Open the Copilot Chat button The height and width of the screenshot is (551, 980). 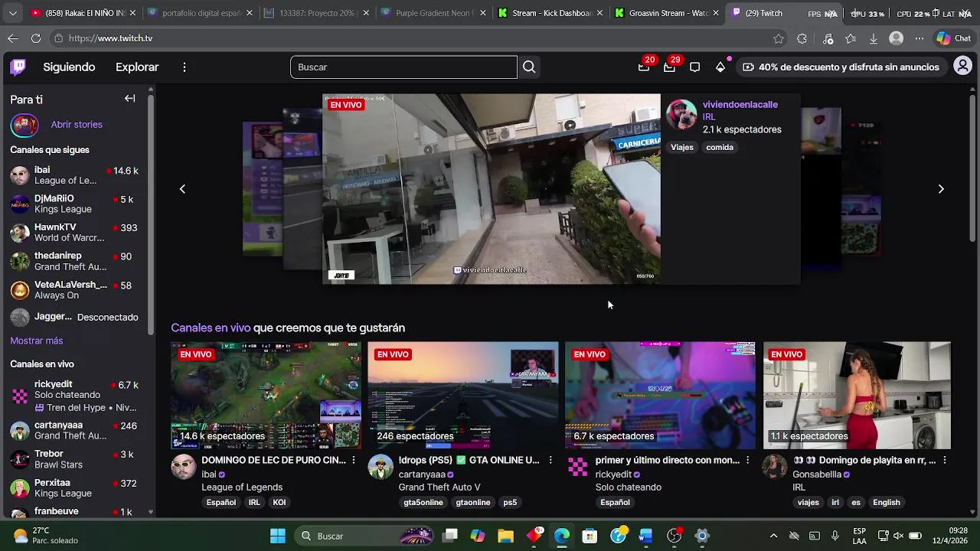(954, 38)
